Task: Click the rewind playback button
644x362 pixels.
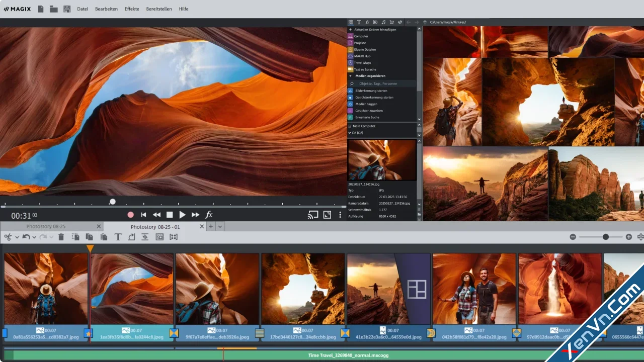Action: 156,215
